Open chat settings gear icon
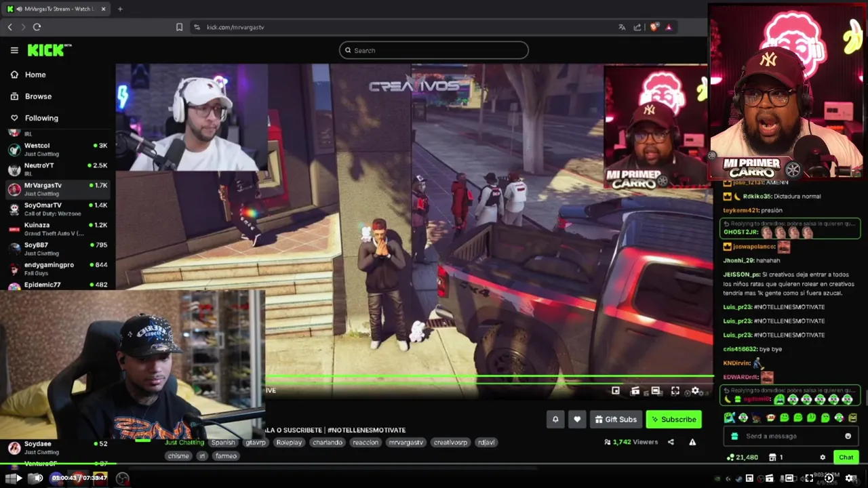 click(823, 457)
